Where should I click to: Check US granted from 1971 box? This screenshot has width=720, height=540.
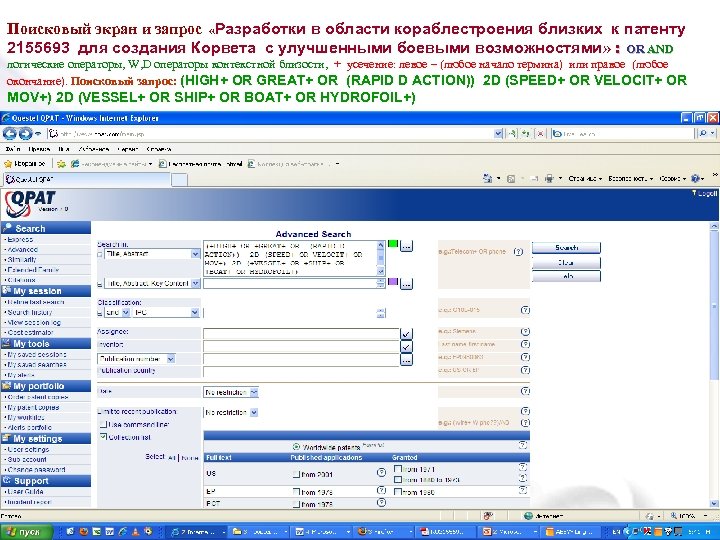click(398, 469)
